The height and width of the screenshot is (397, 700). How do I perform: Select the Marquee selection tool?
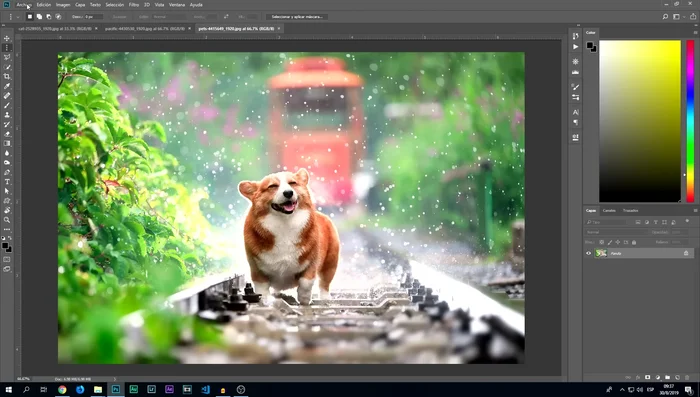pyautogui.click(x=7, y=48)
